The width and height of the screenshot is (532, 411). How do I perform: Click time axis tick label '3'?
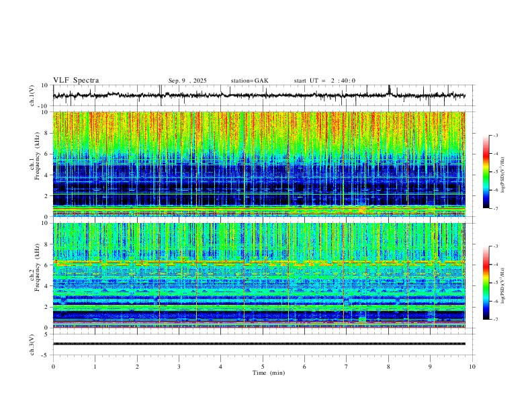click(179, 367)
